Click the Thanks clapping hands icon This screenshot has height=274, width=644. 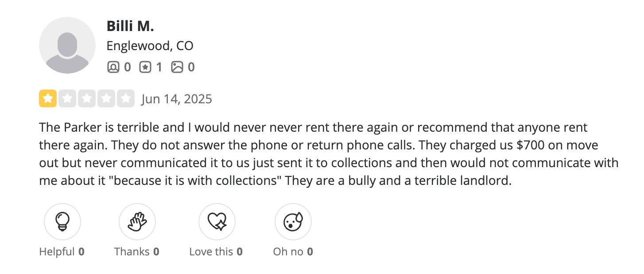pos(137,221)
